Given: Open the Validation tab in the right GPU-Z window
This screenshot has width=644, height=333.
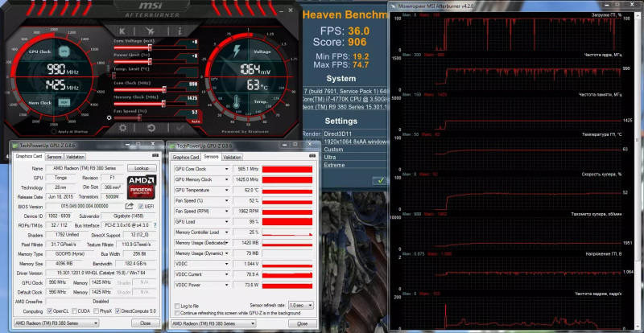Looking at the screenshot, I should (233, 157).
